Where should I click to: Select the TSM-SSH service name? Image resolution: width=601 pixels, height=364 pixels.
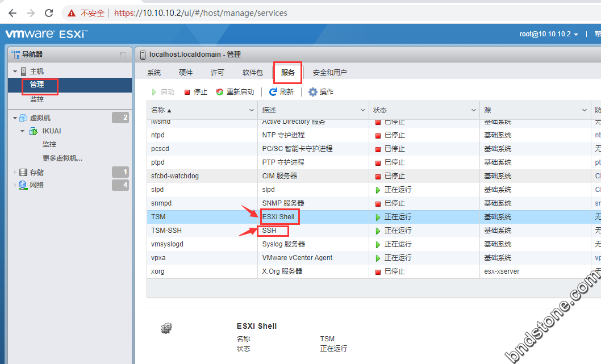tap(166, 231)
